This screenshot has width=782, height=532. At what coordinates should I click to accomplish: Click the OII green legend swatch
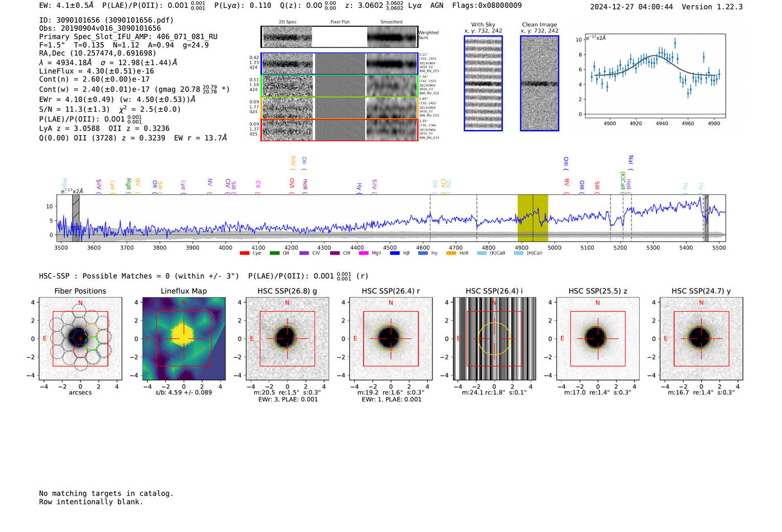[x=274, y=253]
